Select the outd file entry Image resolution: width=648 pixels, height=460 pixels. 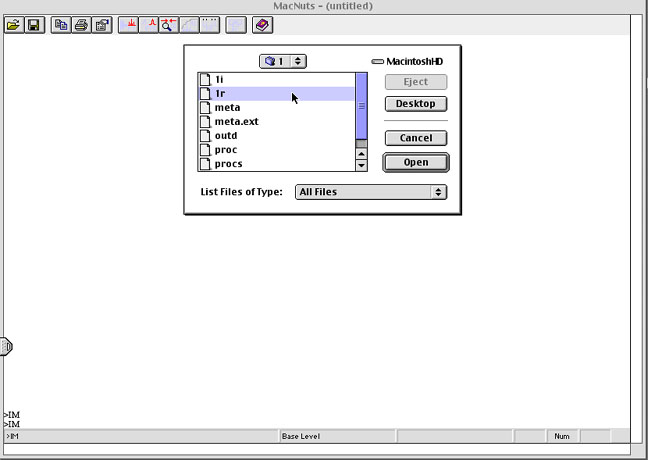226,135
